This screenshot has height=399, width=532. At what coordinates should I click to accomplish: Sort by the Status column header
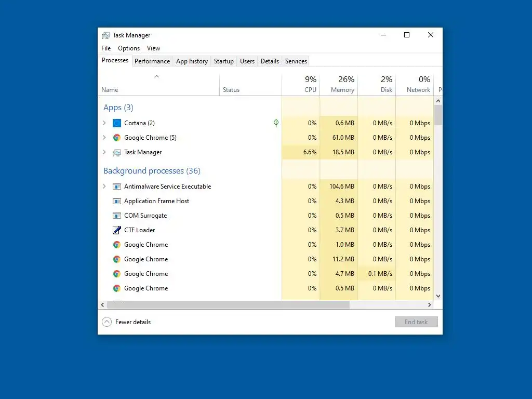251,85
